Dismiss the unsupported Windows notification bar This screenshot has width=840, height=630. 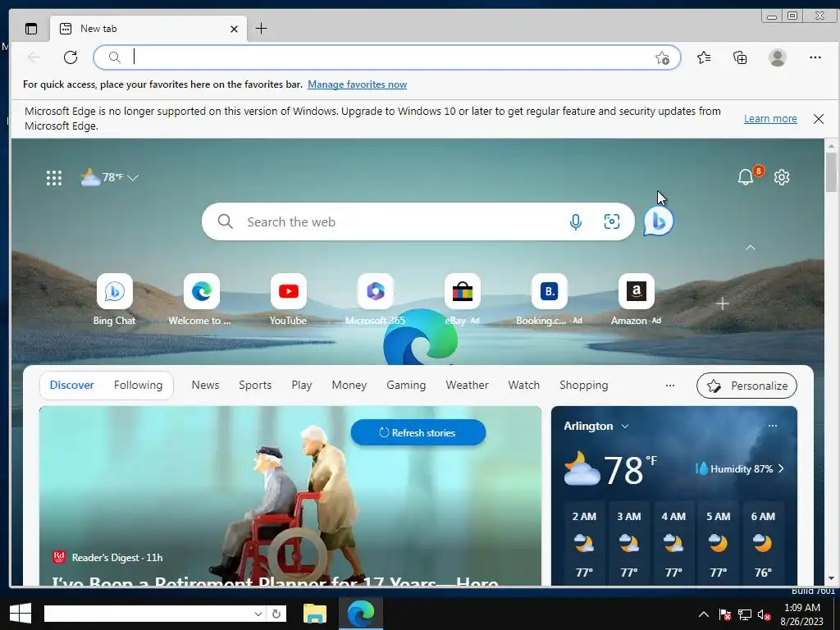[818, 119]
